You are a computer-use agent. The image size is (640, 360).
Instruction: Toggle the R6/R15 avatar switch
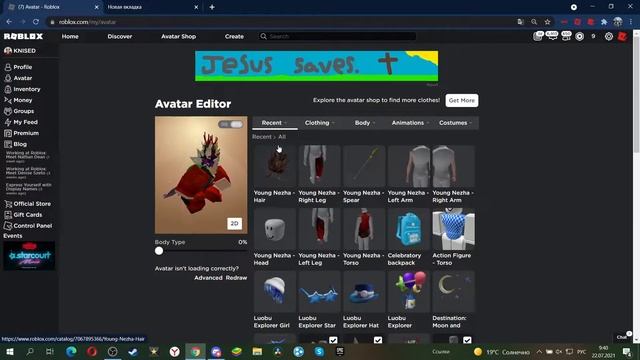231,124
